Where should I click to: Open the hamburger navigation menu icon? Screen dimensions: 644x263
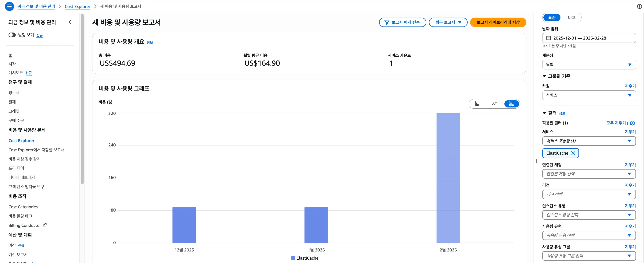pyautogui.click(x=9, y=6)
